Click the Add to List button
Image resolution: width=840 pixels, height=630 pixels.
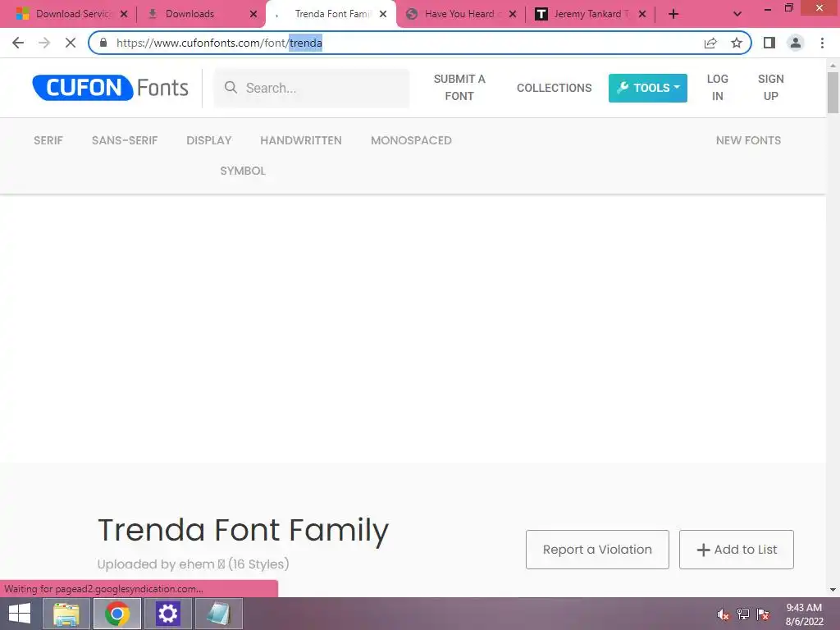(737, 550)
